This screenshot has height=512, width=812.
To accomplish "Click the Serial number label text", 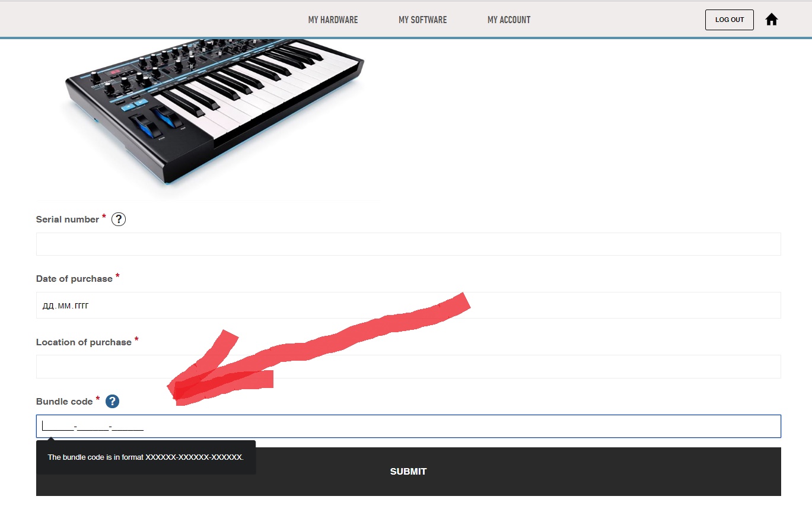I will [x=68, y=220].
